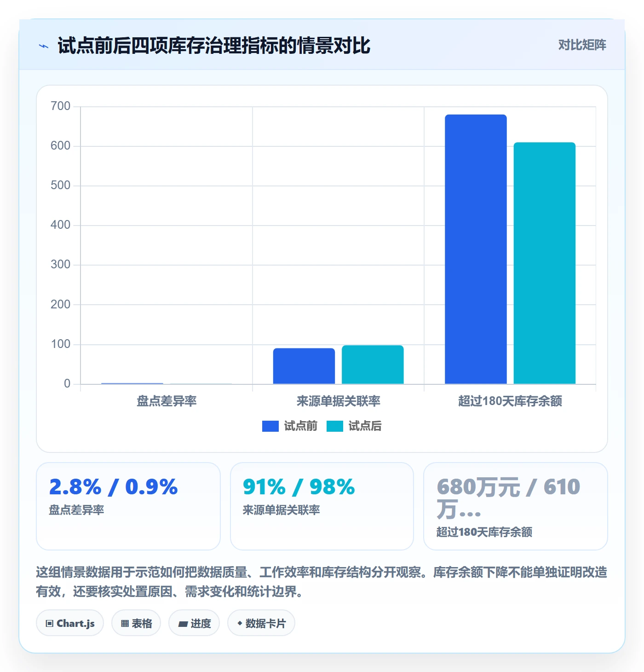Select the 680万元 / 610万 data card
This screenshot has height=672, width=644.
(516, 506)
